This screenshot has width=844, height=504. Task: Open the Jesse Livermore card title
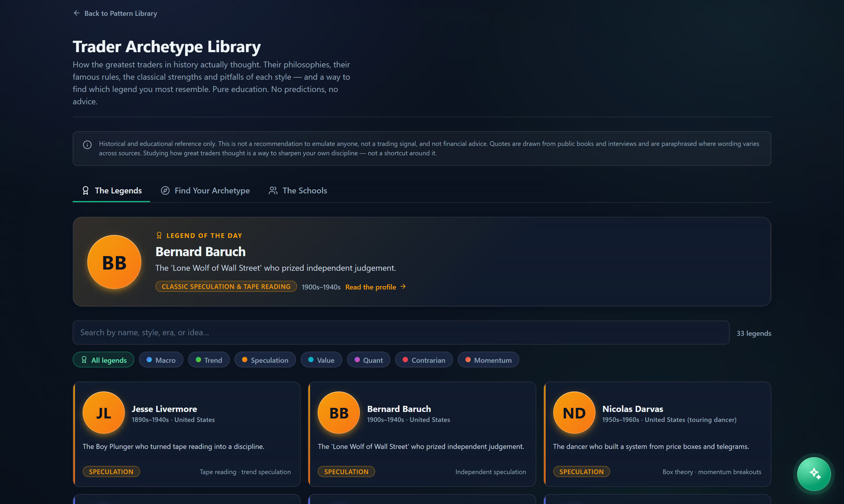coord(165,409)
